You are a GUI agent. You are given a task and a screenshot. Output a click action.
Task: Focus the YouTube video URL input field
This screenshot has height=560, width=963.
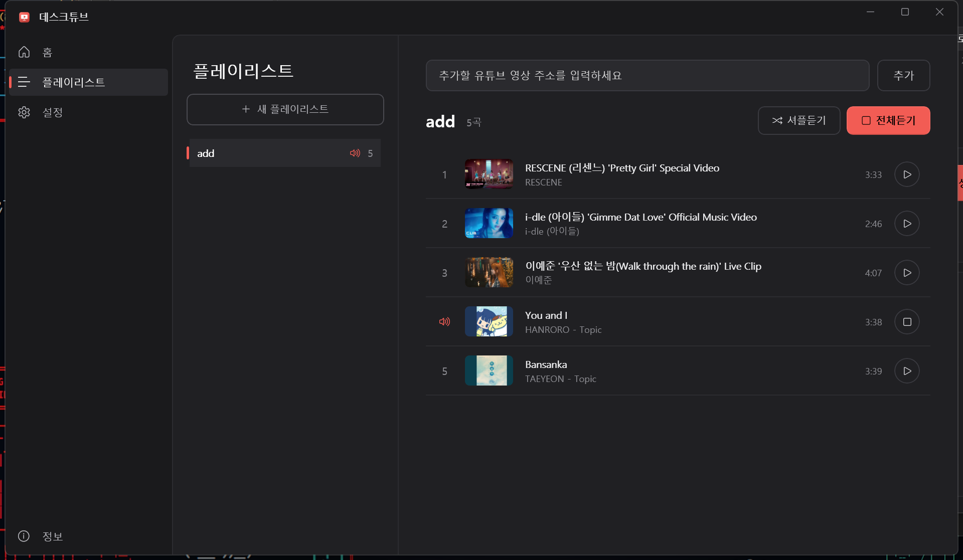tap(648, 76)
